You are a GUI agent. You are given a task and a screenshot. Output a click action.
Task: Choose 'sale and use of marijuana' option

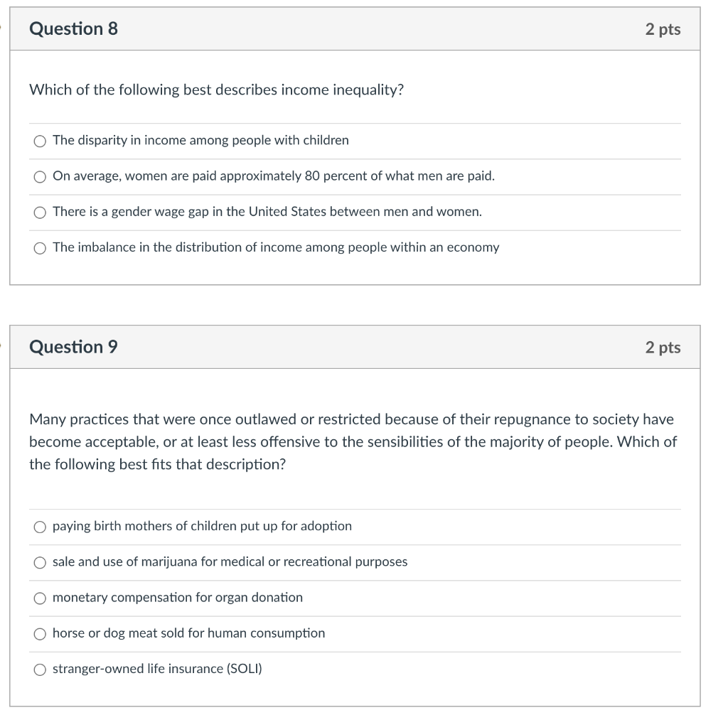click(x=41, y=562)
